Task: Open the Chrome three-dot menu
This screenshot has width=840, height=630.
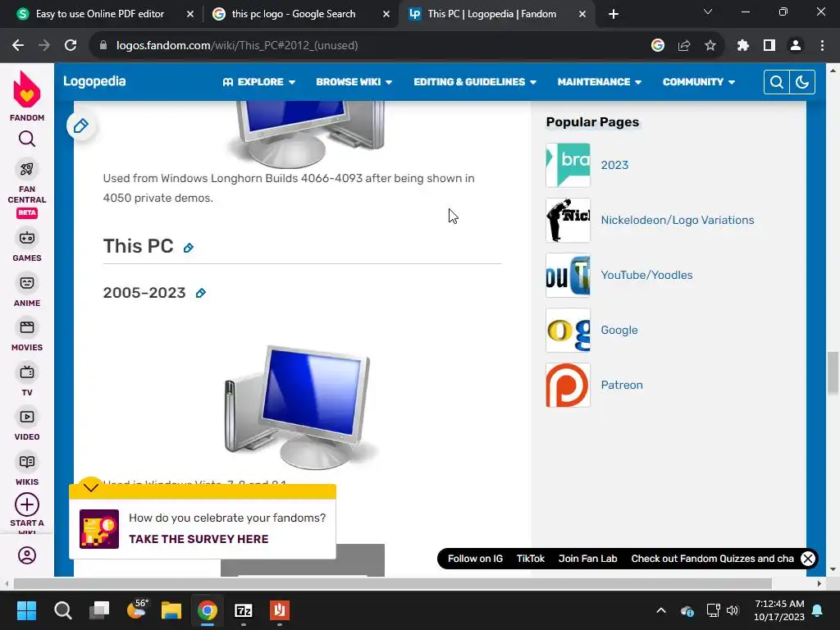Action: point(822,46)
